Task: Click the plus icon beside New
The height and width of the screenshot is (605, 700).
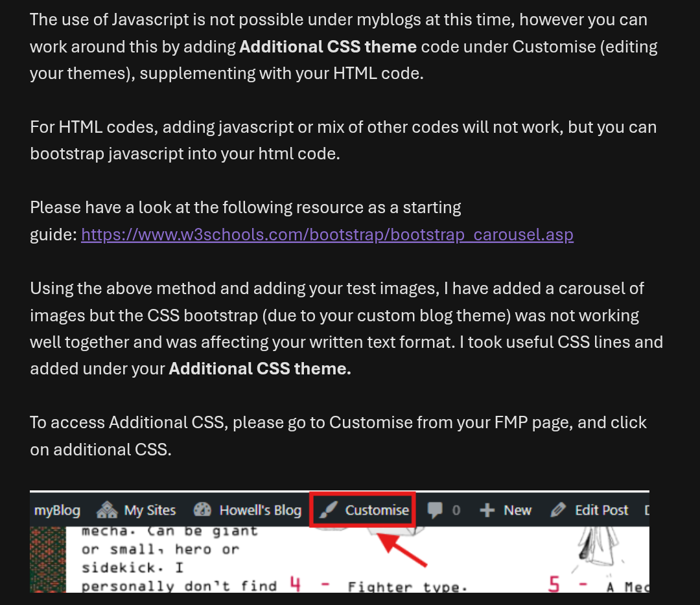Action: [487, 510]
